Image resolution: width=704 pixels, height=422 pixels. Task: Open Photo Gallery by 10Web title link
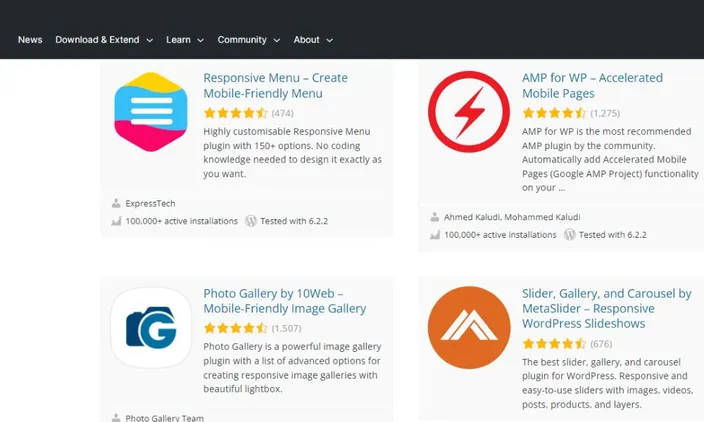(x=285, y=301)
